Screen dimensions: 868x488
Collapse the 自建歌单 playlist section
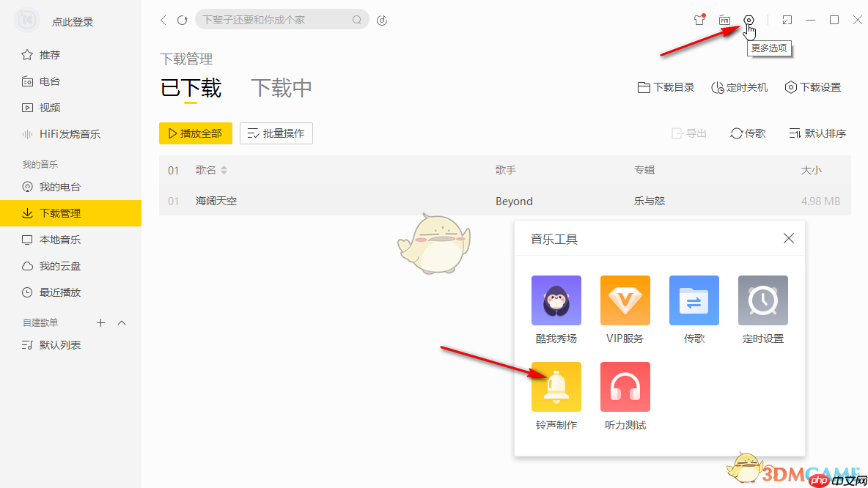[x=122, y=322]
